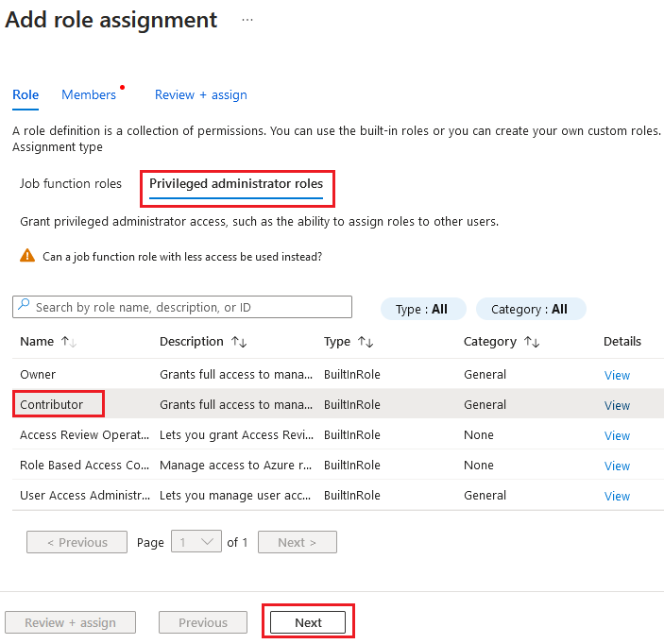
Task: Sort by Category column arrows
Action: pos(532,342)
